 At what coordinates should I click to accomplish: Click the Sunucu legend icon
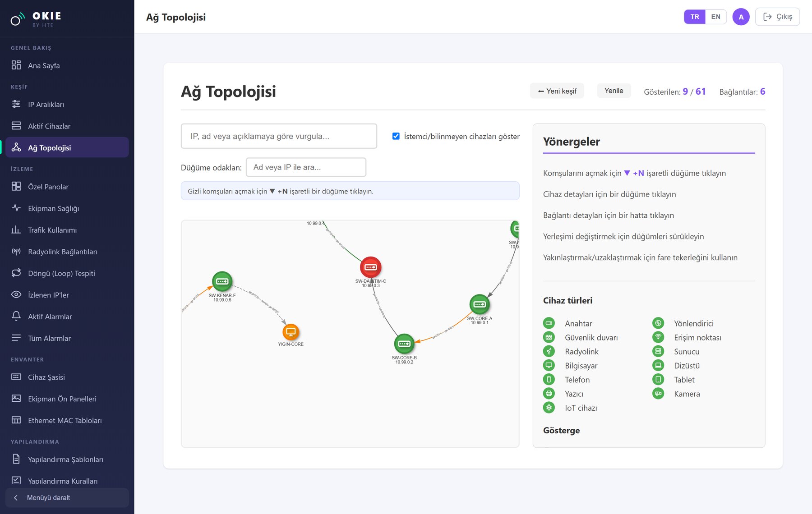[x=658, y=351]
